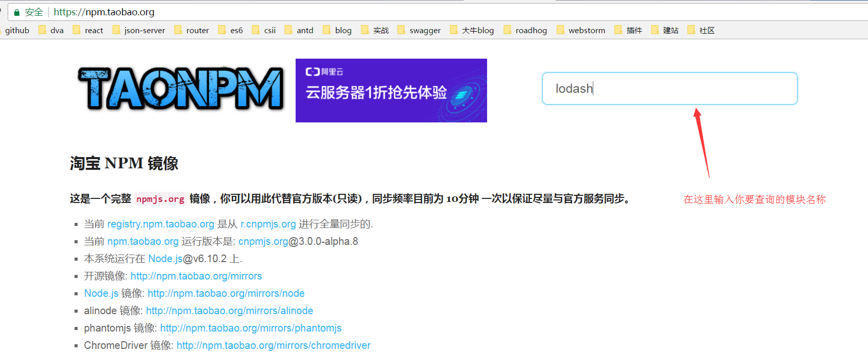
Task: Open the 社区 bookmark folder
Action: (701, 30)
